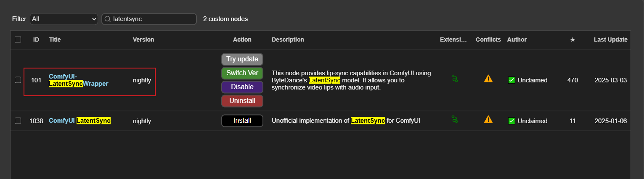This screenshot has width=644, height=179.
Task: Click green Unclaimed checkmark in row 101
Action: point(511,80)
